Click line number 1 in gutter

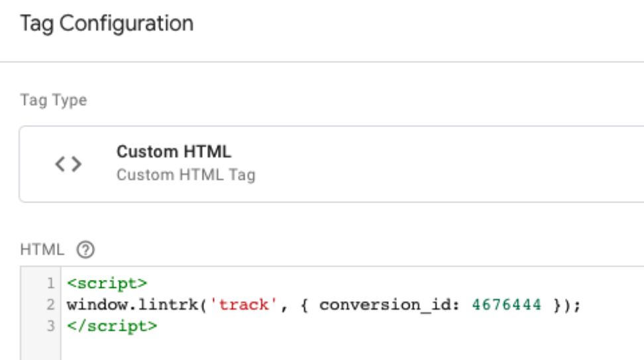tap(50, 283)
